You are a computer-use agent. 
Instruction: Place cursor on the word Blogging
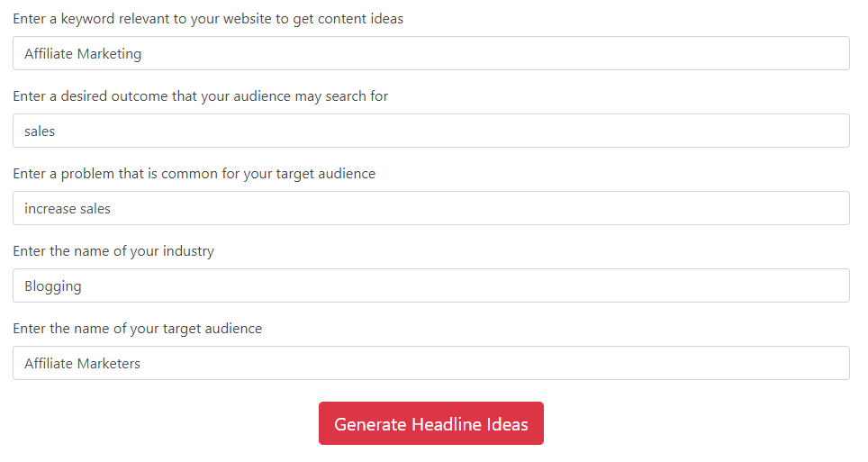tap(52, 286)
